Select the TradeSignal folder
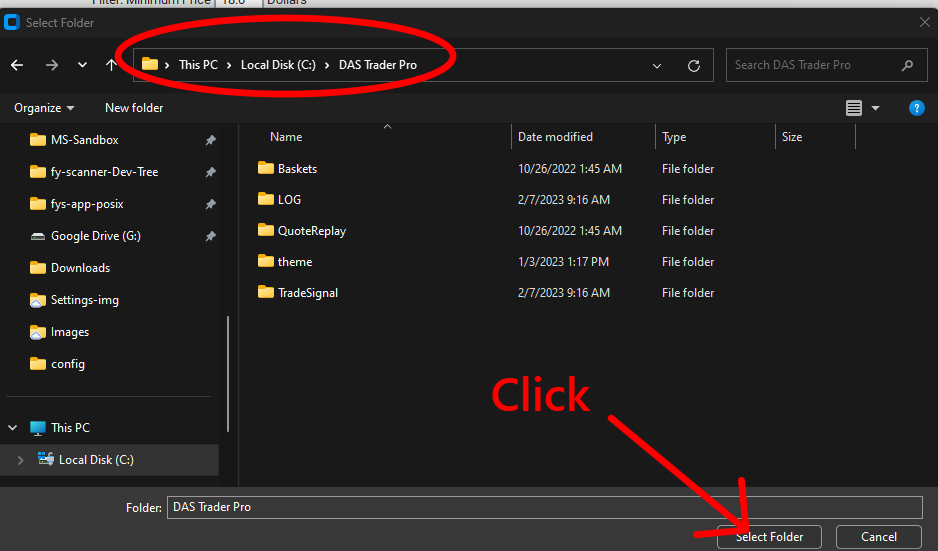The image size is (938, 551). coord(307,293)
